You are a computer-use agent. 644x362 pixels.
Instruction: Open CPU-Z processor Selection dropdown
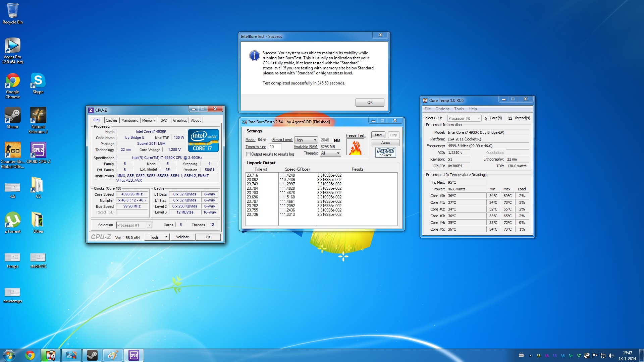pos(134,225)
